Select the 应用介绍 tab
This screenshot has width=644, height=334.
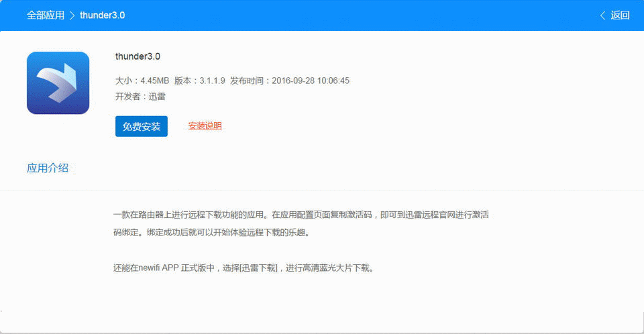[48, 168]
